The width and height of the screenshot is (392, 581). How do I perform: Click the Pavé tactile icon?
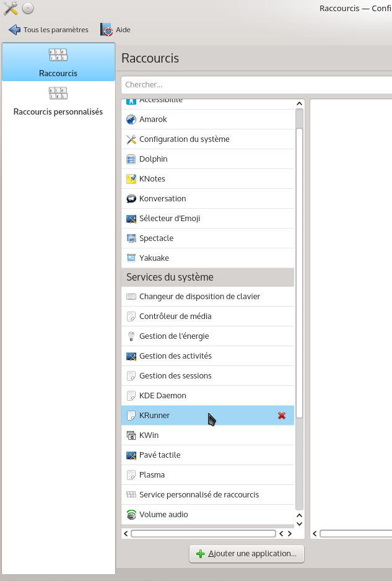[131, 455]
